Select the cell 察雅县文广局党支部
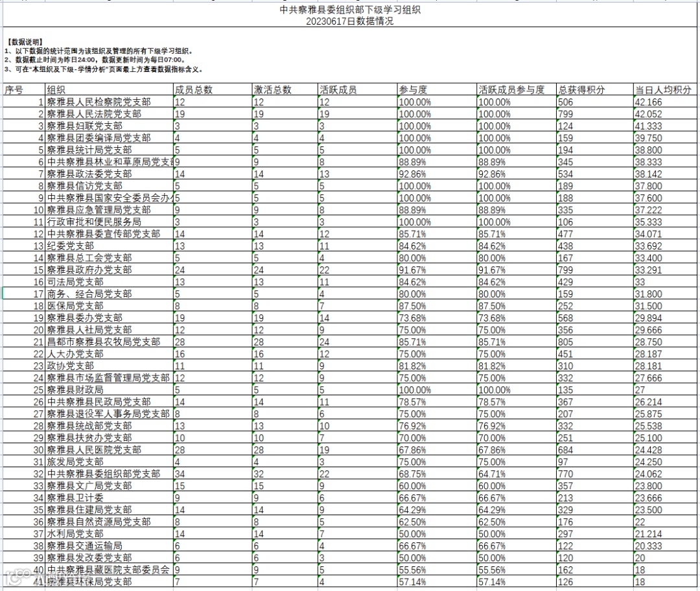 pyautogui.click(x=110, y=485)
